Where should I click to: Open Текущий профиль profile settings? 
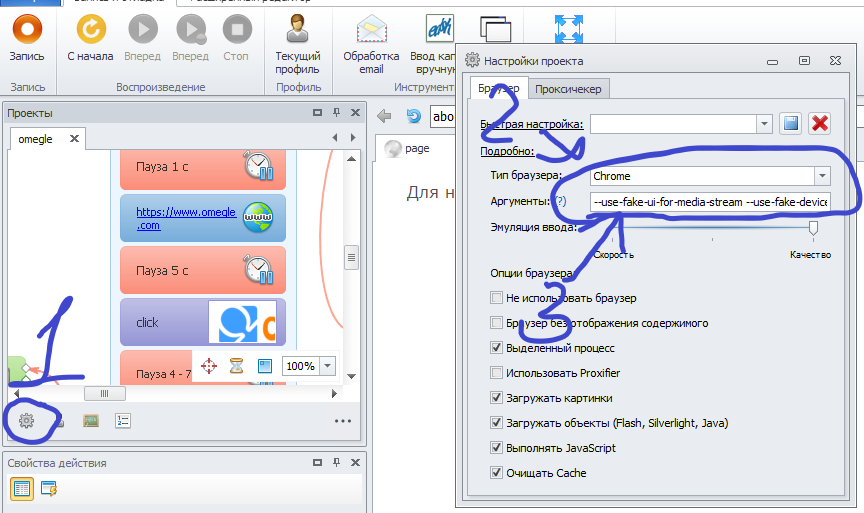point(297,43)
